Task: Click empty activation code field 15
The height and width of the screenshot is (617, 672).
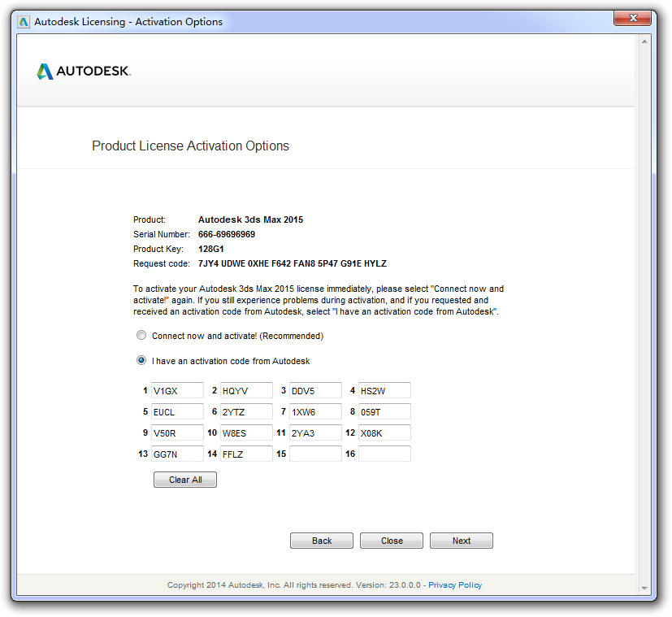Action: pos(315,454)
